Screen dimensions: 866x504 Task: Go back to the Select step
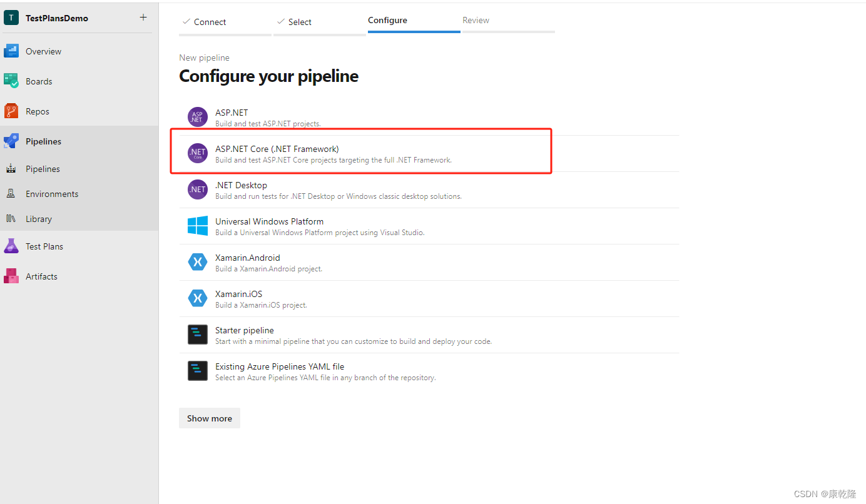pos(320,23)
